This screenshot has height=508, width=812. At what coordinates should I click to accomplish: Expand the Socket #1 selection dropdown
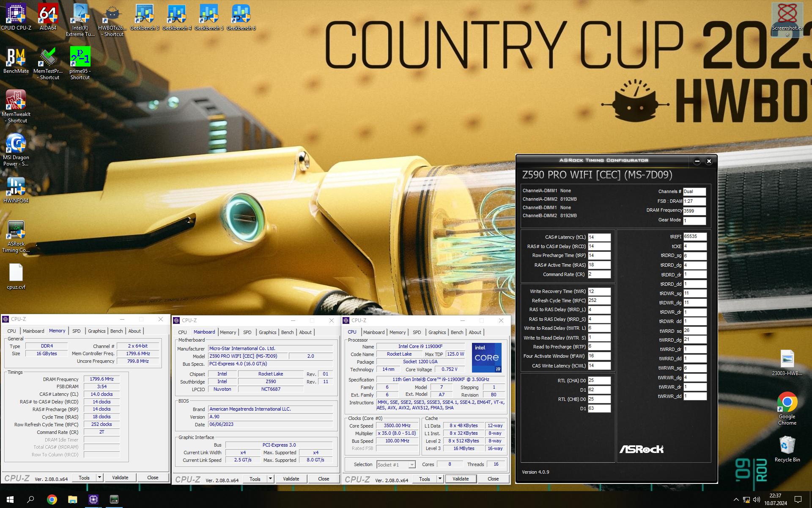tap(411, 464)
